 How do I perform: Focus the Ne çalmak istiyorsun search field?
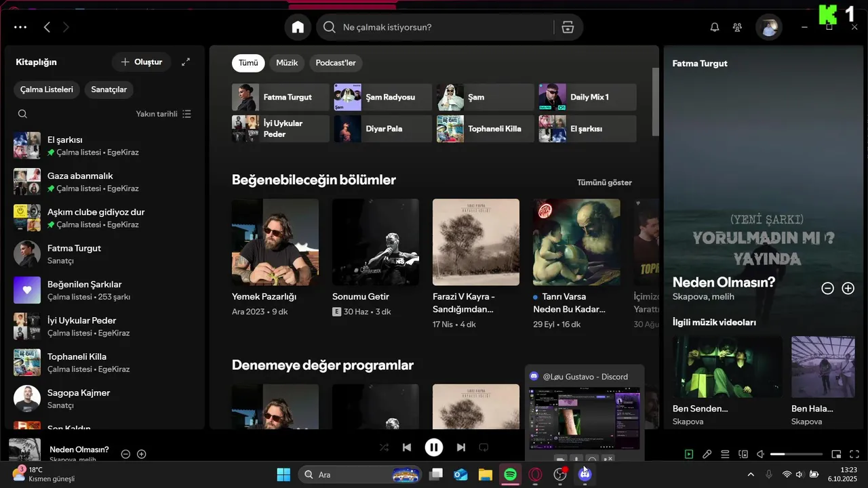435,27
